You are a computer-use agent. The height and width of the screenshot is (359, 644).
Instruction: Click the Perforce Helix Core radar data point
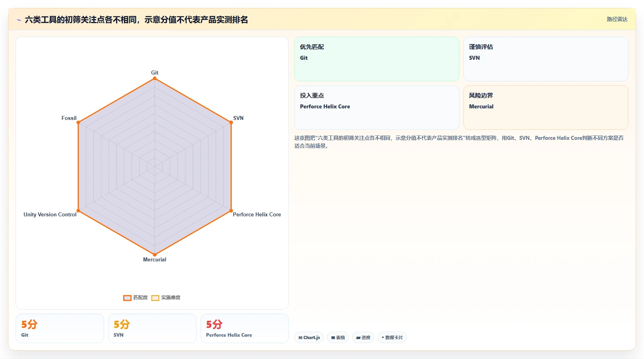231,210
